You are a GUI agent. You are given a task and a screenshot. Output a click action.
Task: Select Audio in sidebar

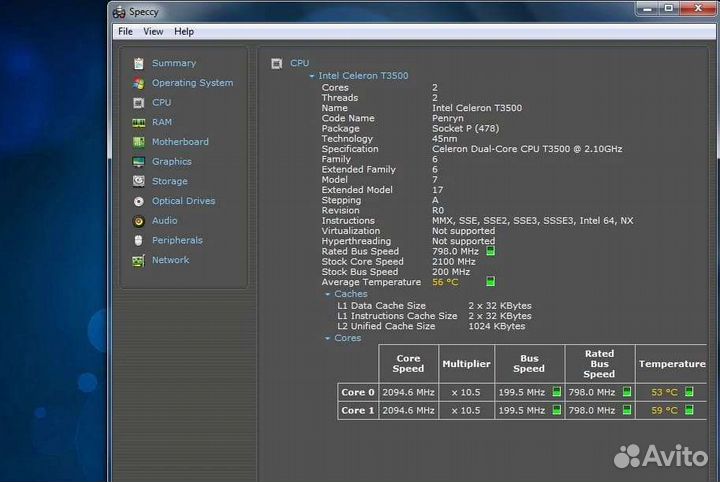point(164,221)
